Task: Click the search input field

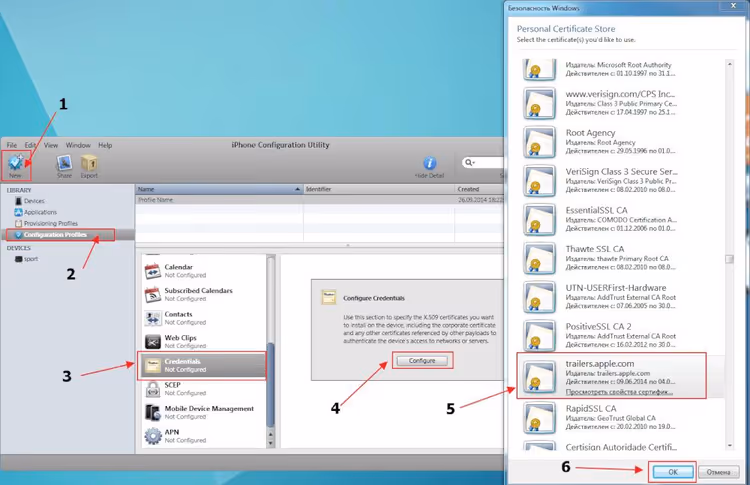Action: coord(483,163)
